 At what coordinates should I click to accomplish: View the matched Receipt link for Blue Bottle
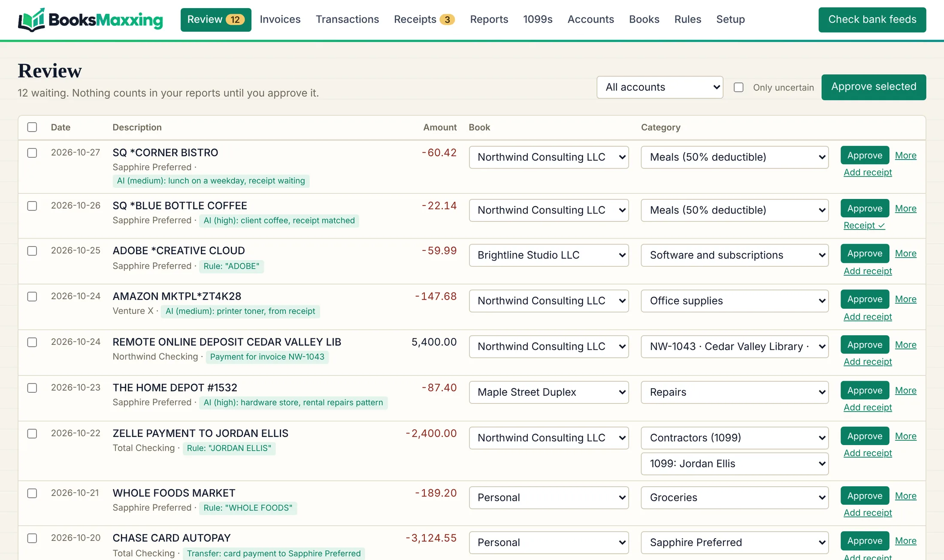864,226
